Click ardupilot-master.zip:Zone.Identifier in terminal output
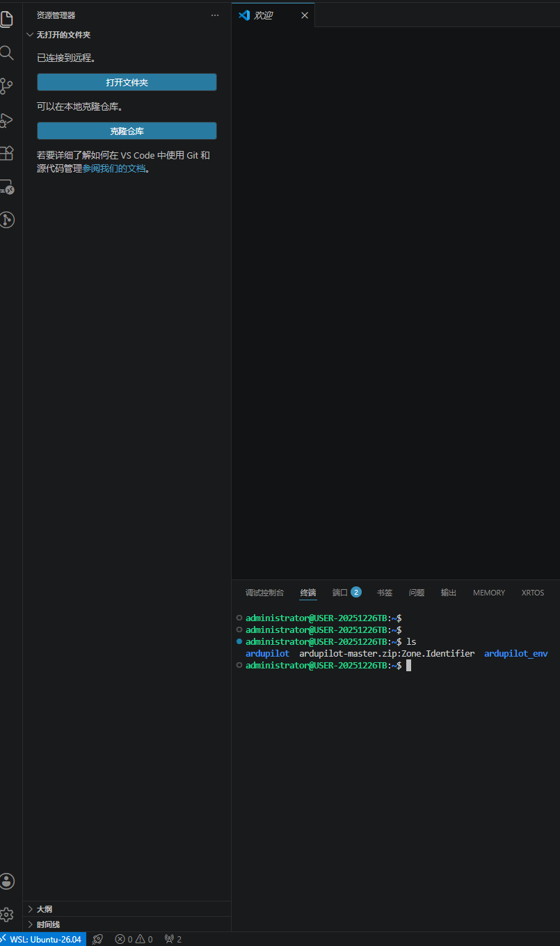Screen dimensions: 560x946 click(x=387, y=654)
